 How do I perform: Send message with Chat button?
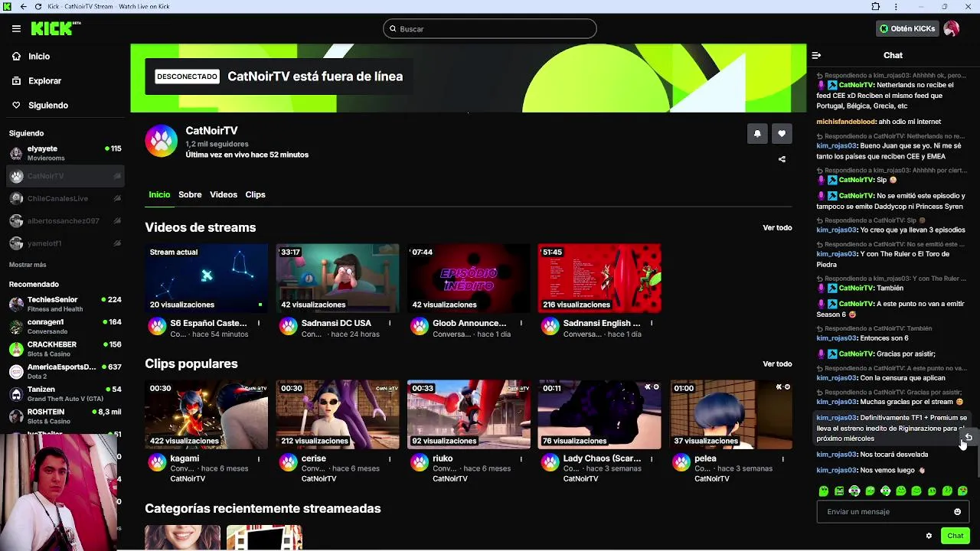click(955, 536)
